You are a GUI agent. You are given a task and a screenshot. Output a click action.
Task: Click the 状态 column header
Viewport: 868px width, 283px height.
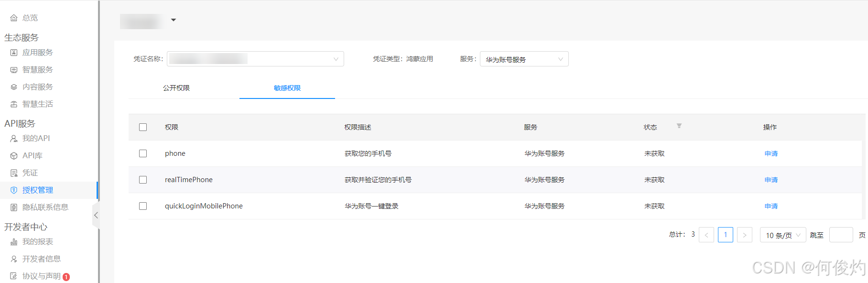(x=651, y=127)
